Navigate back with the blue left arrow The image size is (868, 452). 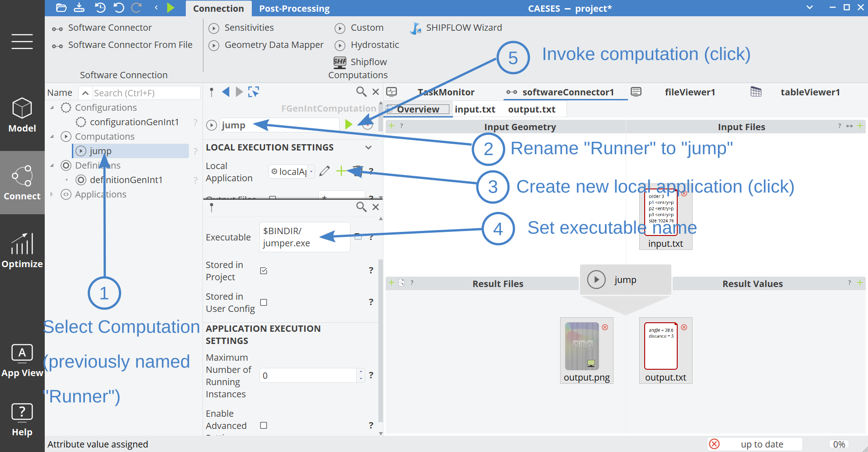pyautogui.click(x=226, y=92)
